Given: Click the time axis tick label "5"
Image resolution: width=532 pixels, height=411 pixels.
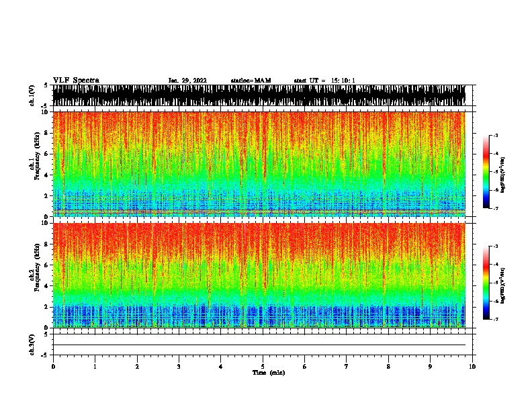Looking at the screenshot, I should [263, 367].
